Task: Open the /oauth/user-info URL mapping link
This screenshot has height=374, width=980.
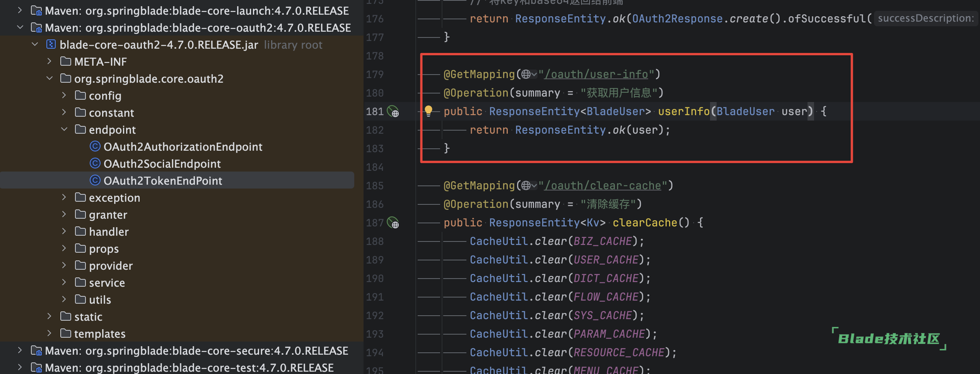Action: 596,74
